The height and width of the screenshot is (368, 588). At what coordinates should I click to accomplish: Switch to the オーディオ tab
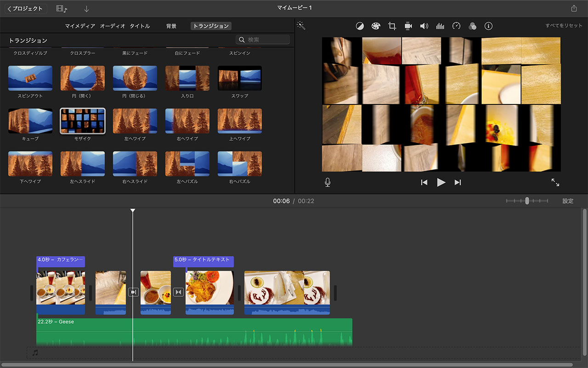point(113,26)
